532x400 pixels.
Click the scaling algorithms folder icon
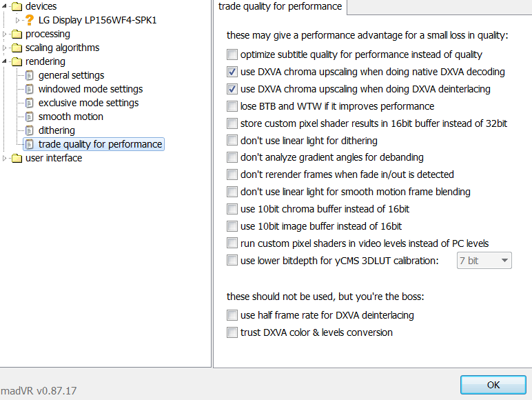tap(17, 48)
